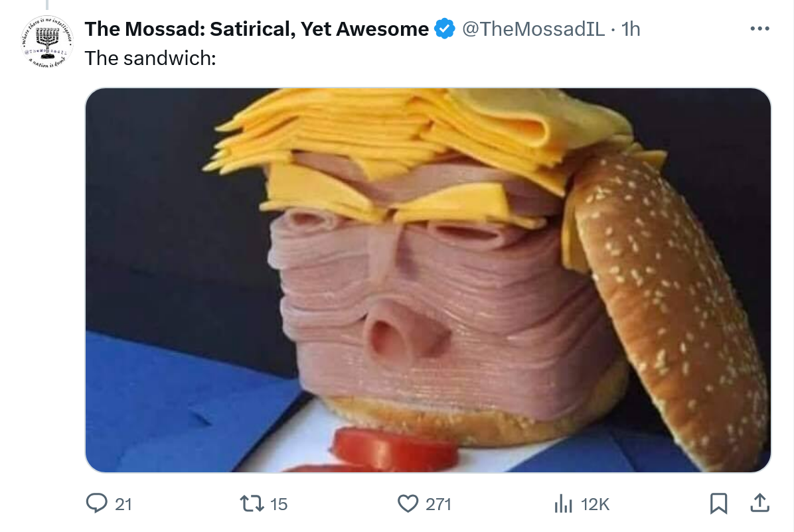
Task: Like the post with heart icon
Action: point(408,503)
